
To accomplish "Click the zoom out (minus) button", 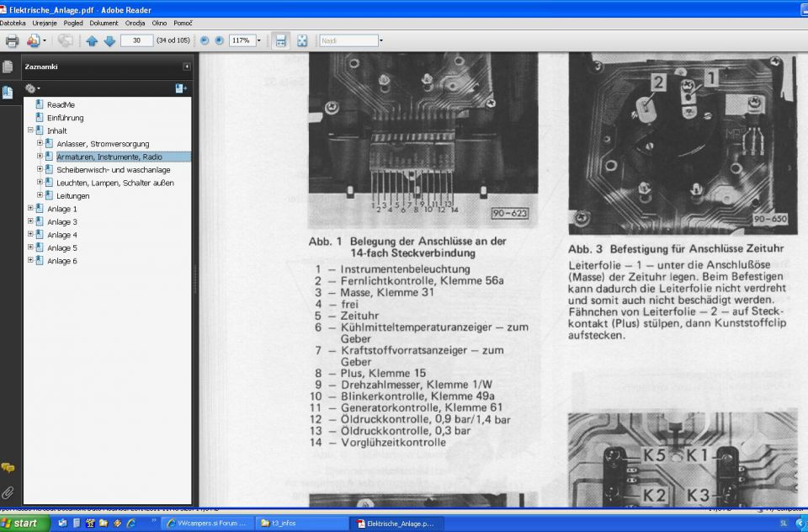I will pos(205,40).
